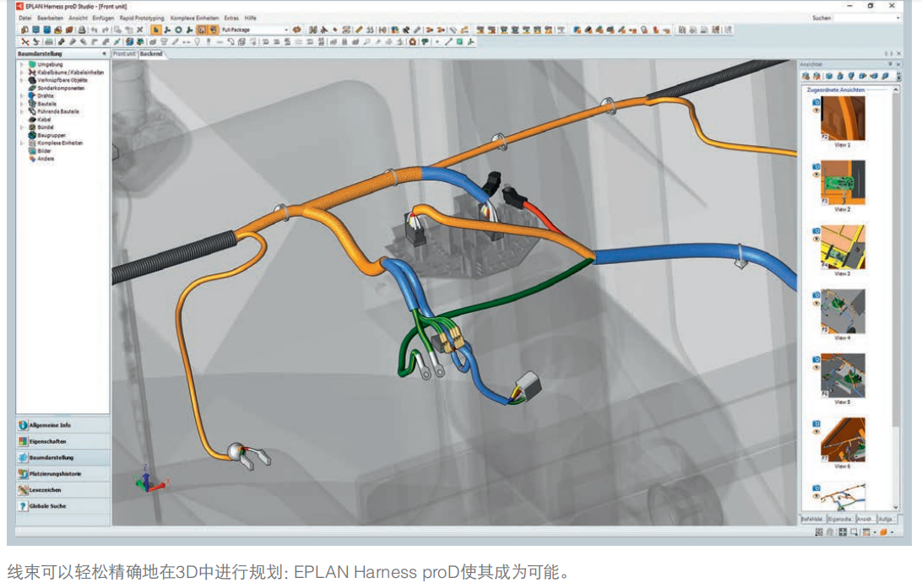Viewport: 922px width, 588px height.
Task: Open the Extras menu
Action: [x=231, y=19]
